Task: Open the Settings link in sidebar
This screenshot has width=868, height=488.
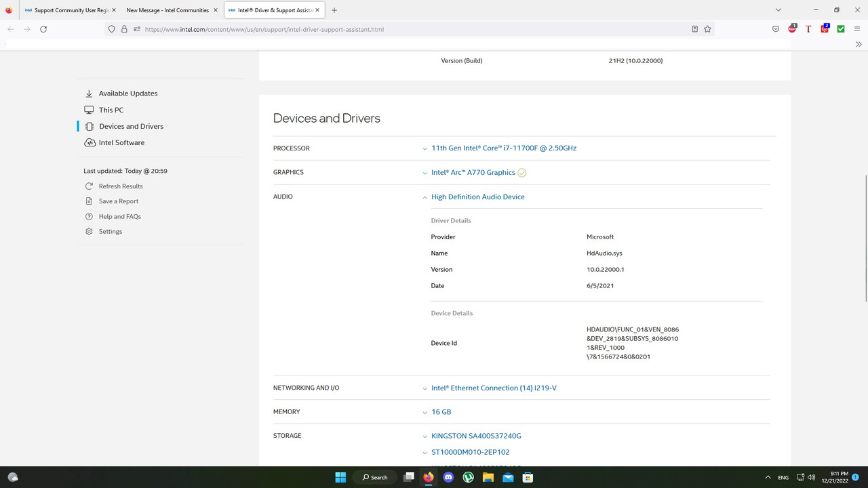Action: (111, 231)
